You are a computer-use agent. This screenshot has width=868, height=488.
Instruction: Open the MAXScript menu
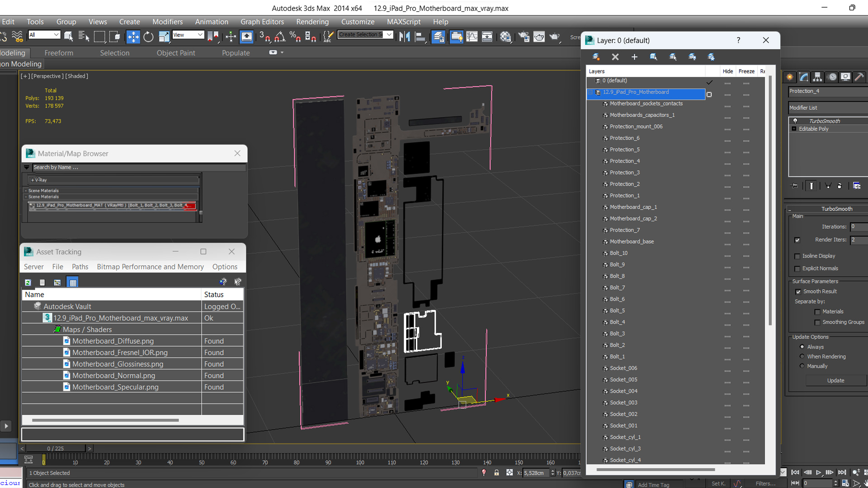click(403, 22)
